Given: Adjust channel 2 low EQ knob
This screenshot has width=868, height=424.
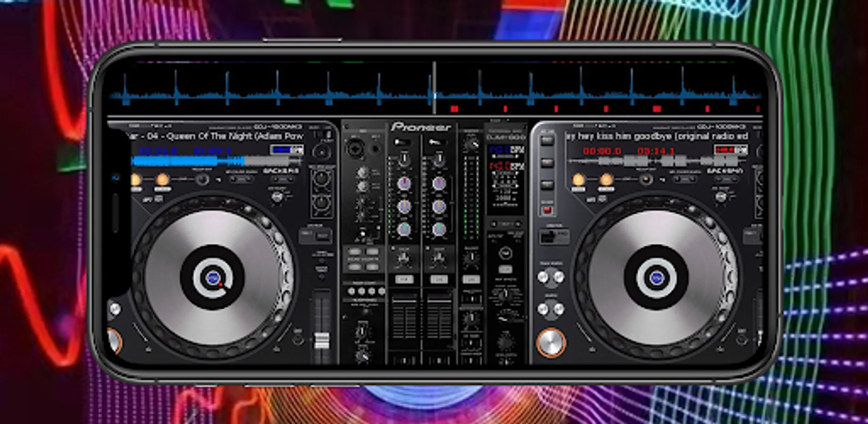Looking at the screenshot, I should 438,229.
